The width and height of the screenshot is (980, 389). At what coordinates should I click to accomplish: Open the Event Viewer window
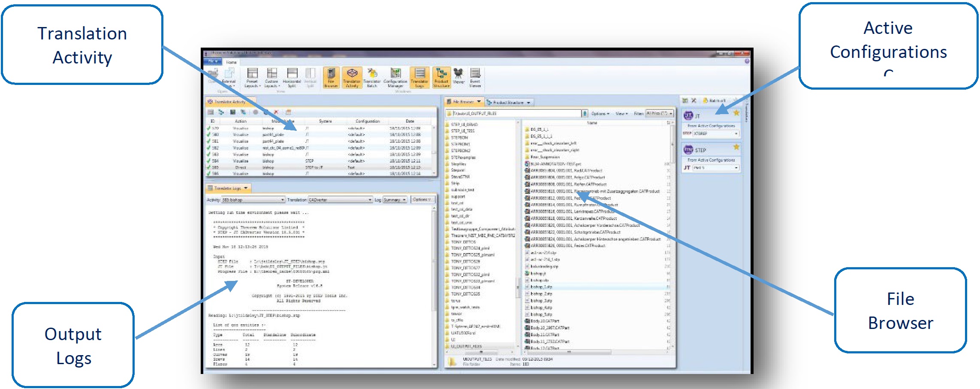click(475, 78)
